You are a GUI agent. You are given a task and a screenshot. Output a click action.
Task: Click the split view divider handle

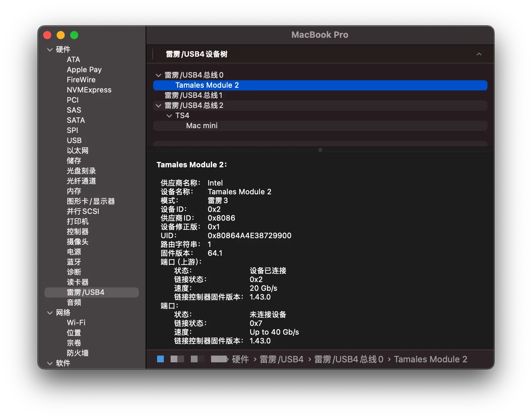[x=320, y=150]
